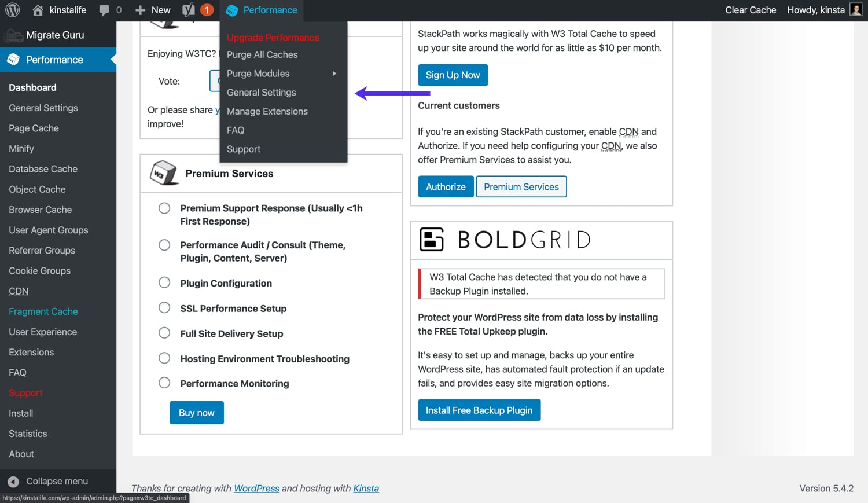Choose the Performance Monitoring option

pos(164,382)
